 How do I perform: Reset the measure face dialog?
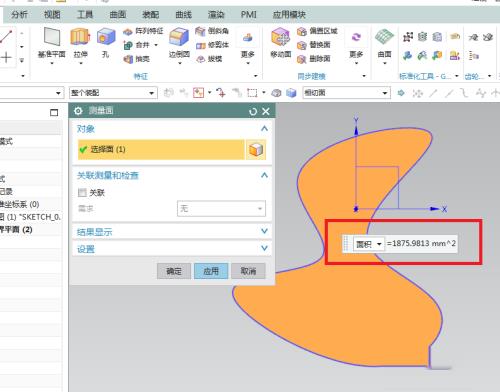pos(253,112)
